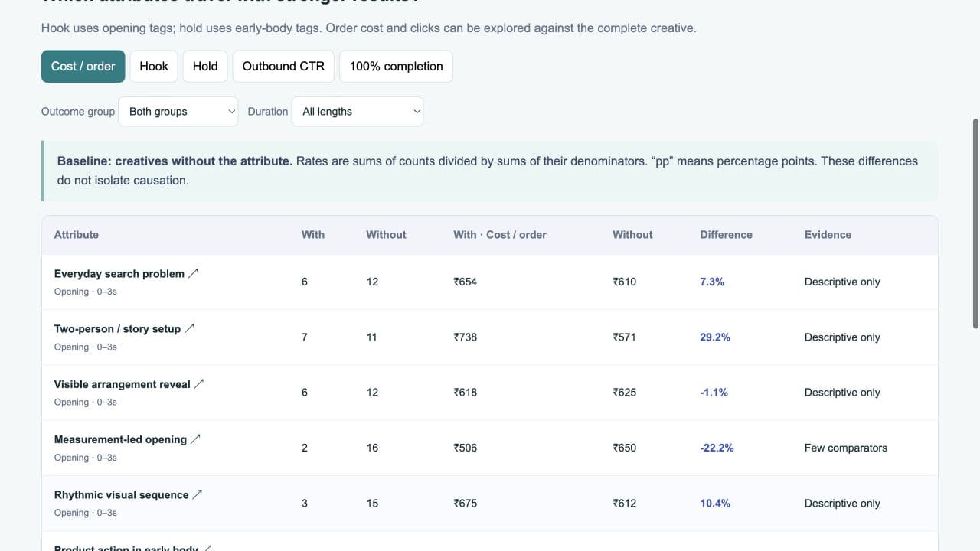Image resolution: width=980 pixels, height=551 pixels.
Task: Open arrow icon beside Rhythmic visual sequence
Action: pos(198,494)
